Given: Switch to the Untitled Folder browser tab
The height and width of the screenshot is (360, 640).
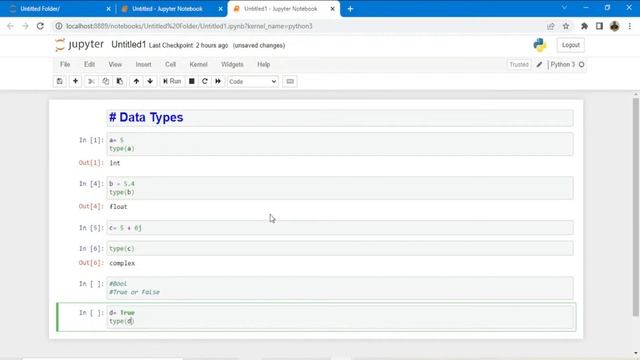Looking at the screenshot, I should (60, 9).
